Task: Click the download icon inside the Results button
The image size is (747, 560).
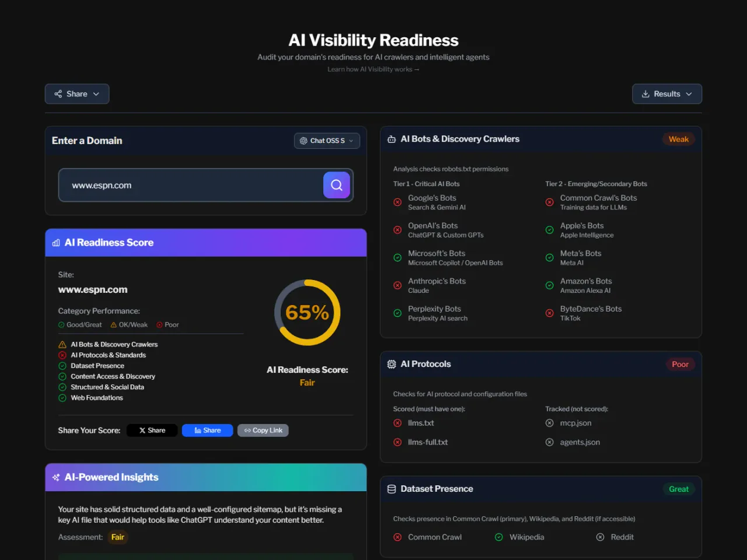Action: (645, 93)
